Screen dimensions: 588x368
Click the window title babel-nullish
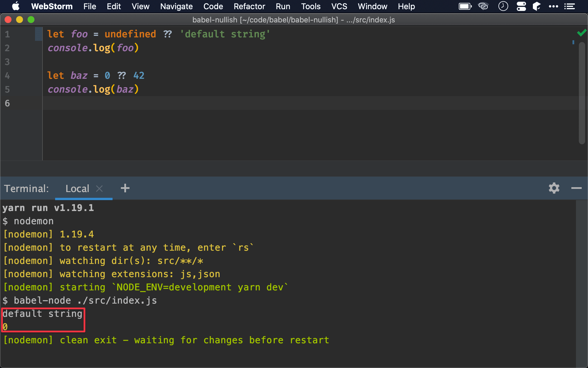[x=293, y=20]
